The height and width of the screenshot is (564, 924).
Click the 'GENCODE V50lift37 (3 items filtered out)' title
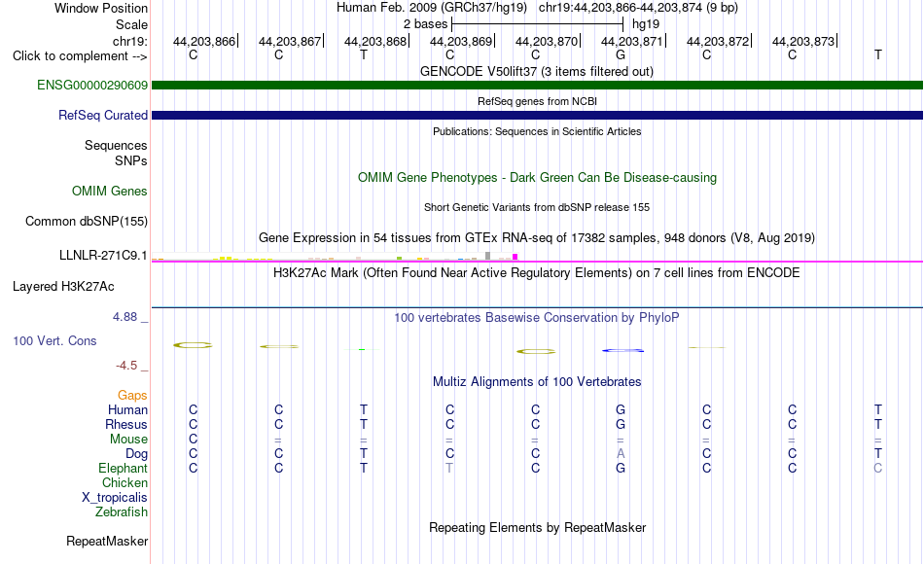click(x=537, y=71)
